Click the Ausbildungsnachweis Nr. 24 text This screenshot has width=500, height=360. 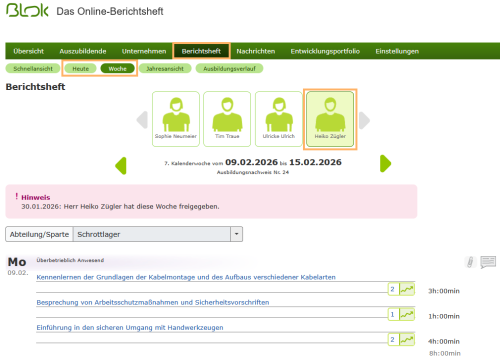253,172
